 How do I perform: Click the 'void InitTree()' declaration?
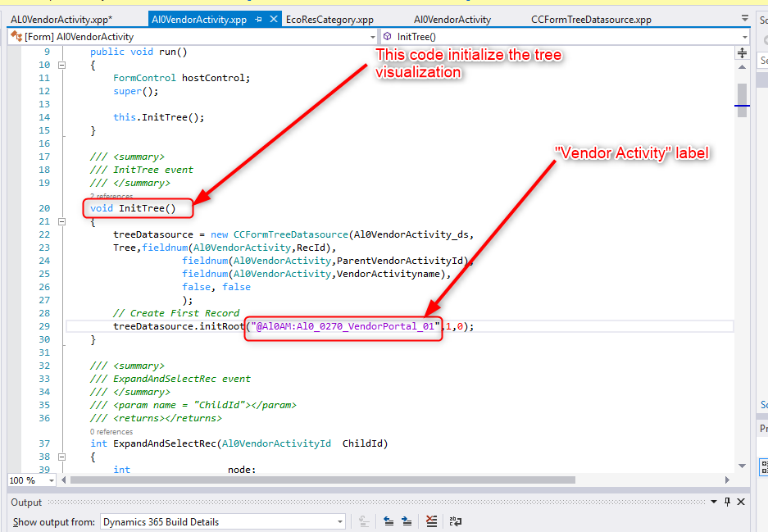[133, 208]
